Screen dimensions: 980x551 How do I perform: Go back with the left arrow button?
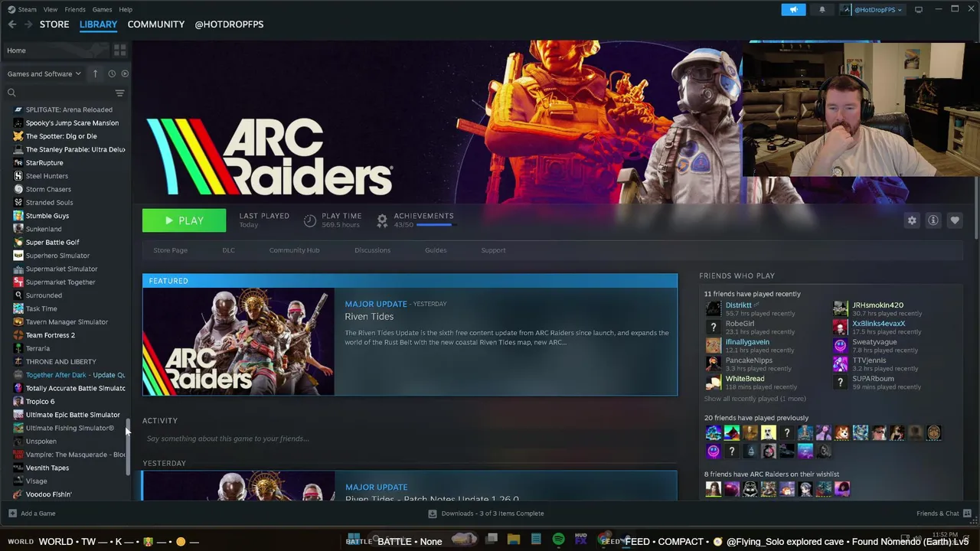tap(12, 24)
